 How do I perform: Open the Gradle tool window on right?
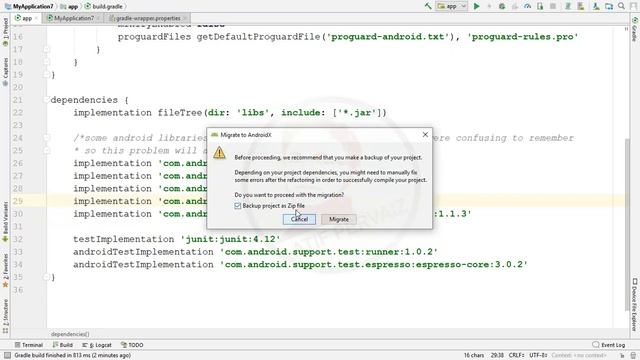635,29
